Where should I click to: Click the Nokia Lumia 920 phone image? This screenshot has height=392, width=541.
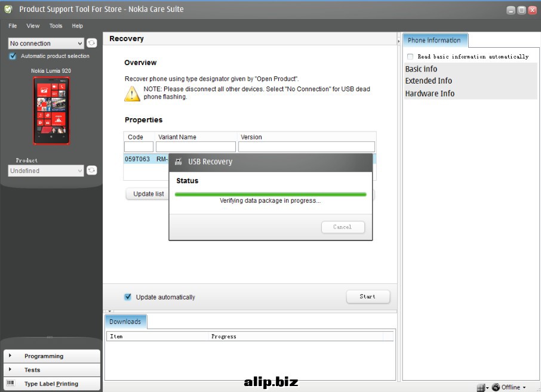coord(51,110)
